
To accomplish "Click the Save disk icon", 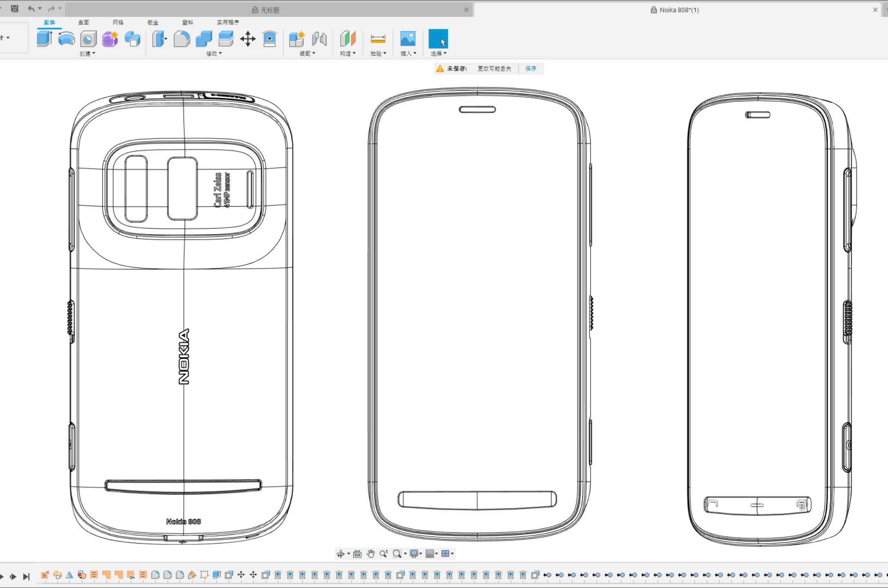I will [14, 9].
